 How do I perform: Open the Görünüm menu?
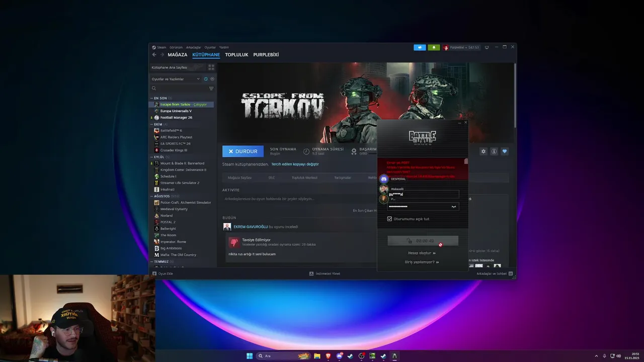pos(176,47)
